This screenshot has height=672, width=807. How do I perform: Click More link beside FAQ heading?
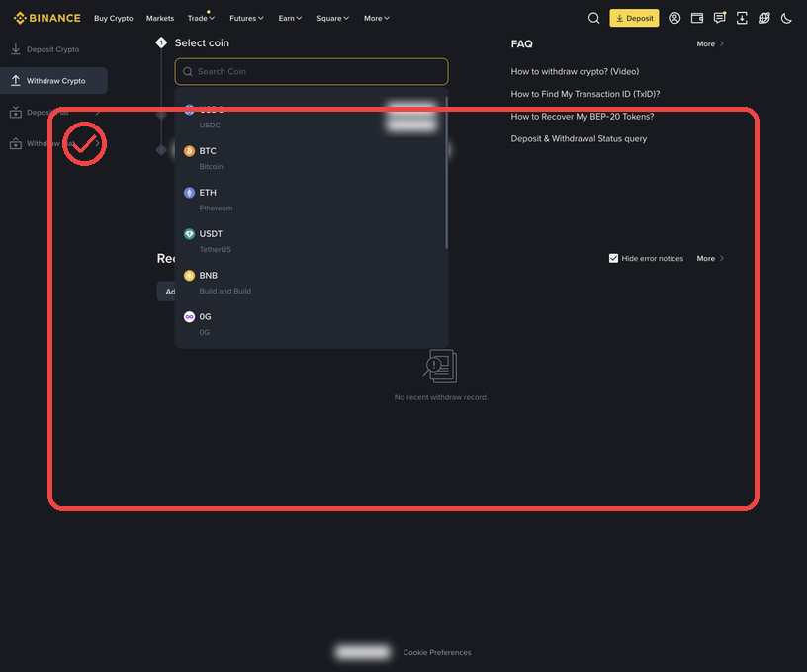pyautogui.click(x=710, y=44)
